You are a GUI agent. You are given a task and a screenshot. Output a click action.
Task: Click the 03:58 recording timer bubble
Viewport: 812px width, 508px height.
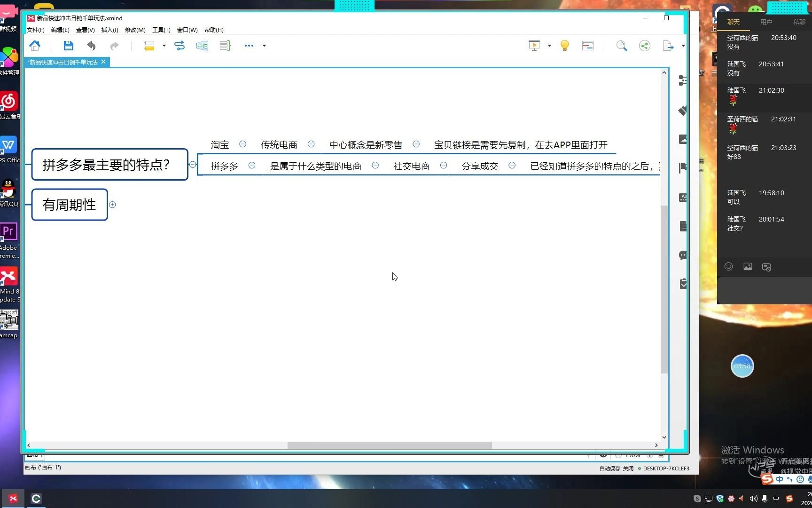click(742, 366)
